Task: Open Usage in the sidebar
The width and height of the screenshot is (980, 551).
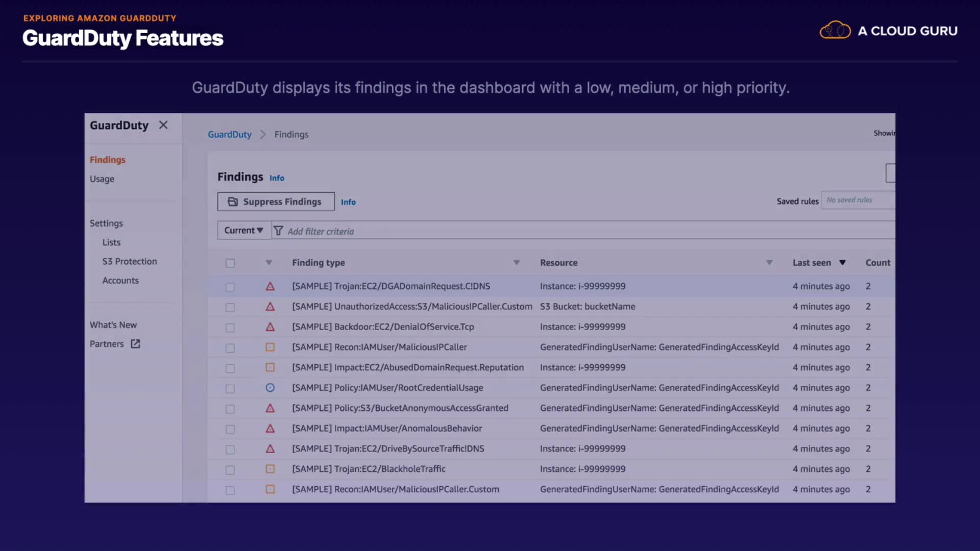Action: point(102,179)
